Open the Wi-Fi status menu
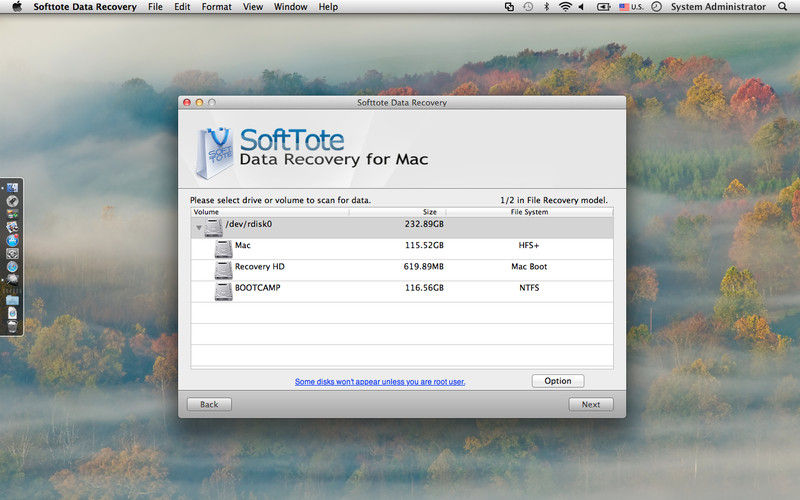Screen dimensions: 800x500 [565, 7]
